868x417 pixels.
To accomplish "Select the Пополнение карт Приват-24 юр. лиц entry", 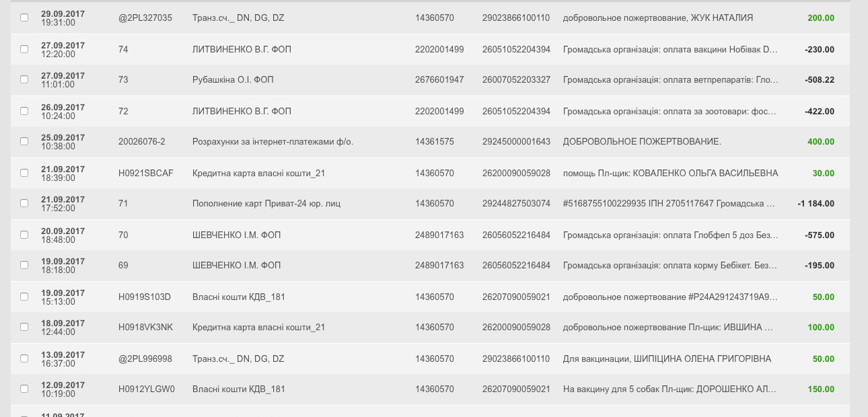I will click(266, 204).
